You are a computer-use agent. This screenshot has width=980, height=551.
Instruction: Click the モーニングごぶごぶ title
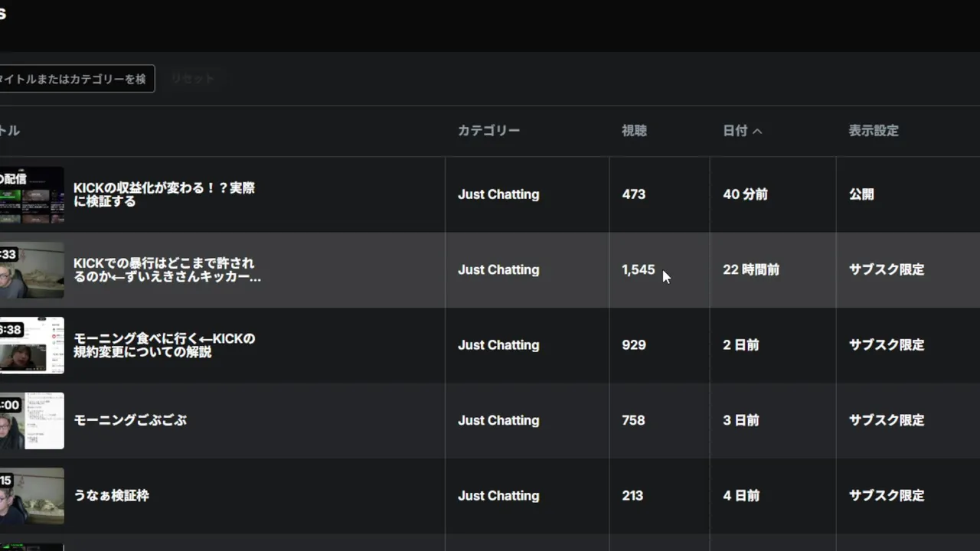(x=130, y=420)
